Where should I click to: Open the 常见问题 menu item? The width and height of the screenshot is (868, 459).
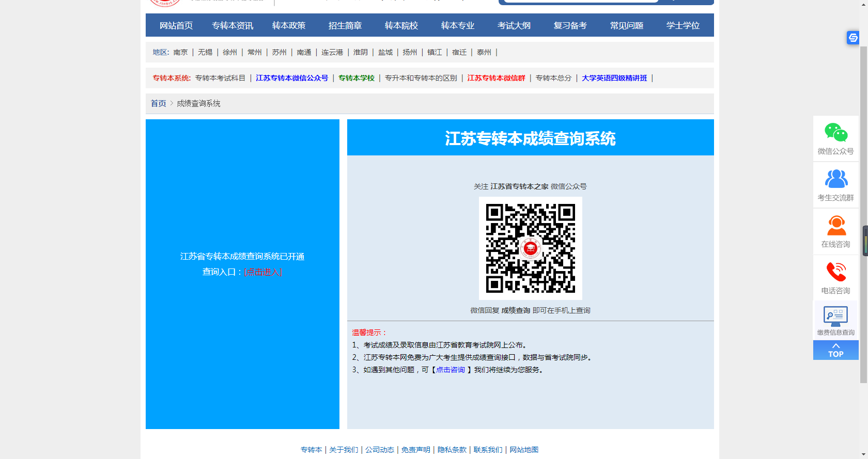[x=627, y=25]
